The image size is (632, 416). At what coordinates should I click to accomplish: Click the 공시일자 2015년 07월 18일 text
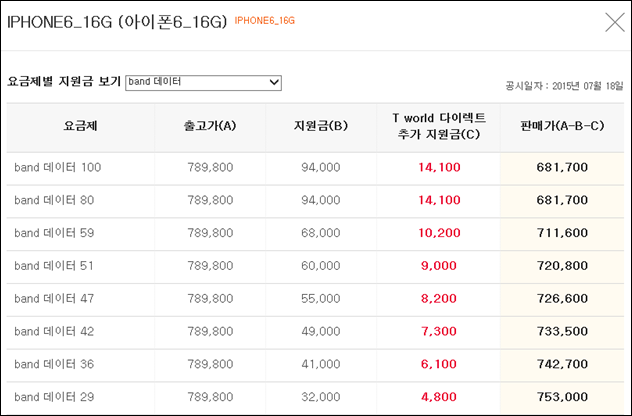[x=564, y=86]
